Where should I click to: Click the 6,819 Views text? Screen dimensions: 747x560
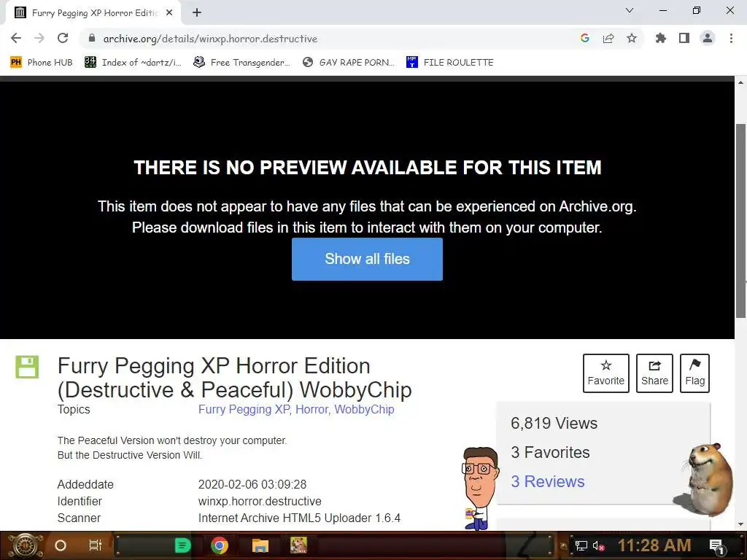[x=554, y=424]
